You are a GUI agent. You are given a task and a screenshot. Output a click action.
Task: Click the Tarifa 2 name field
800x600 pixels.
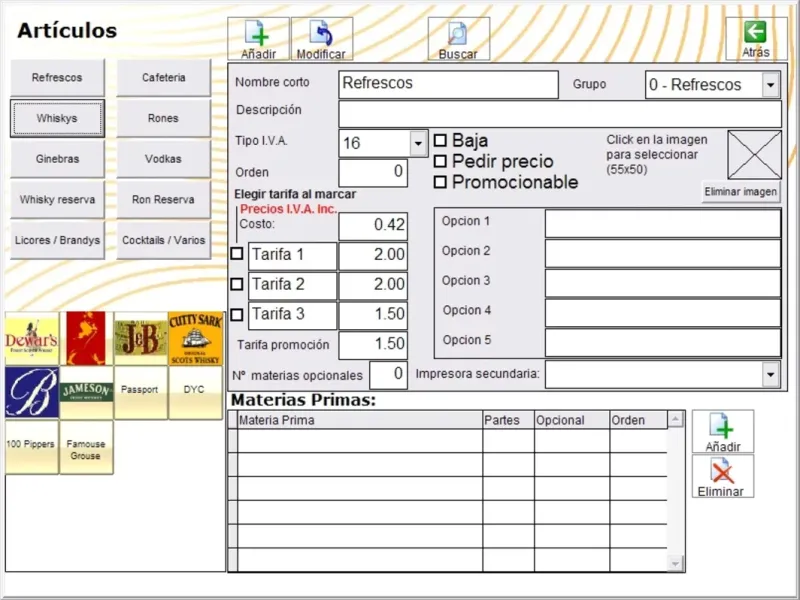pyautogui.click(x=292, y=285)
